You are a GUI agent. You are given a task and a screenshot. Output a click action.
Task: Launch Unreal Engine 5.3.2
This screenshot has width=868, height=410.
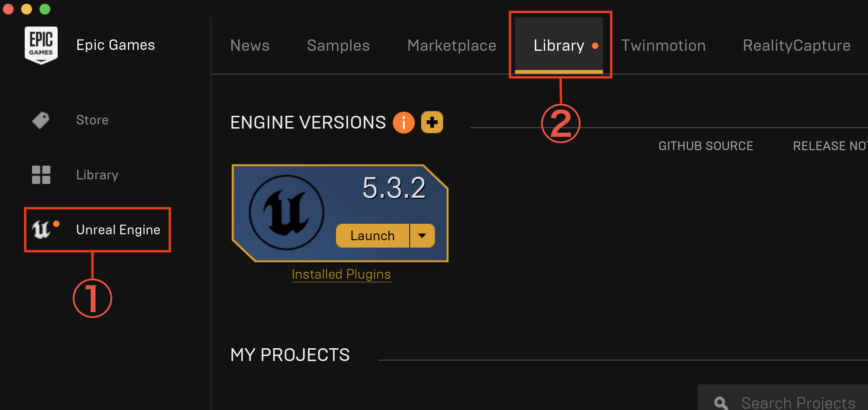click(373, 236)
